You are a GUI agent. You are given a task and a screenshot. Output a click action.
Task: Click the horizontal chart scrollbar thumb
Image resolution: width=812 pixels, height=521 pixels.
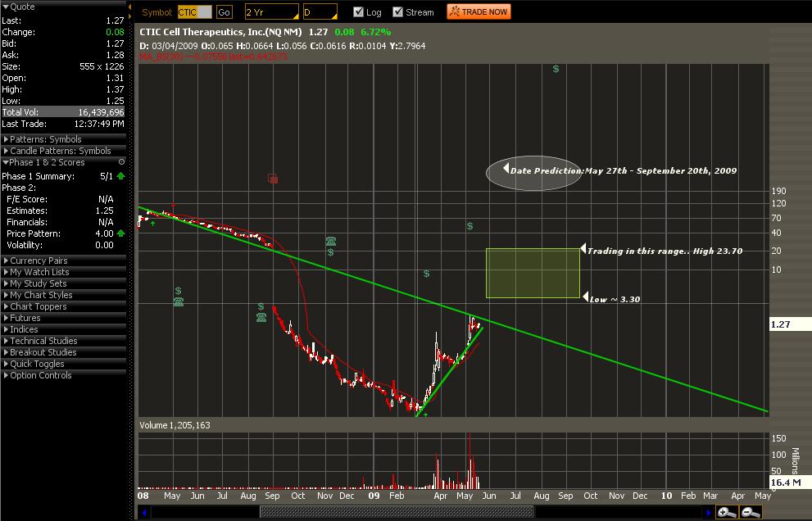tap(396, 513)
